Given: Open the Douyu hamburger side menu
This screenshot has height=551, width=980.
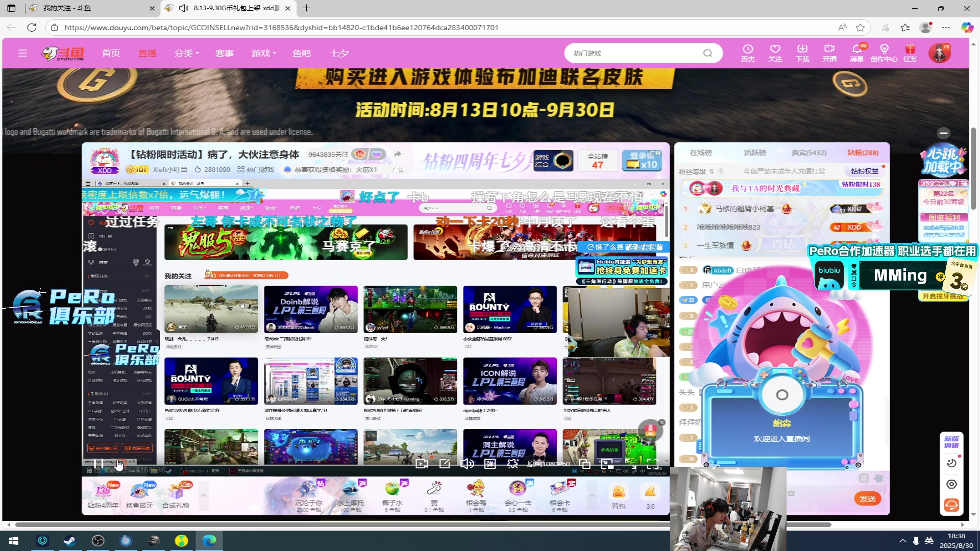Looking at the screenshot, I should click(x=22, y=53).
